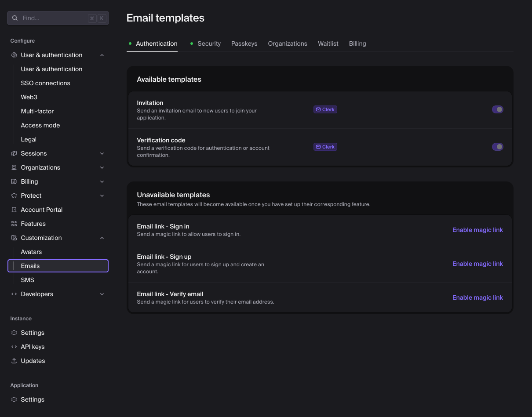The width and height of the screenshot is (532, 417).
Task: Select the Waitlist tab
Action: tap(328, 44)
